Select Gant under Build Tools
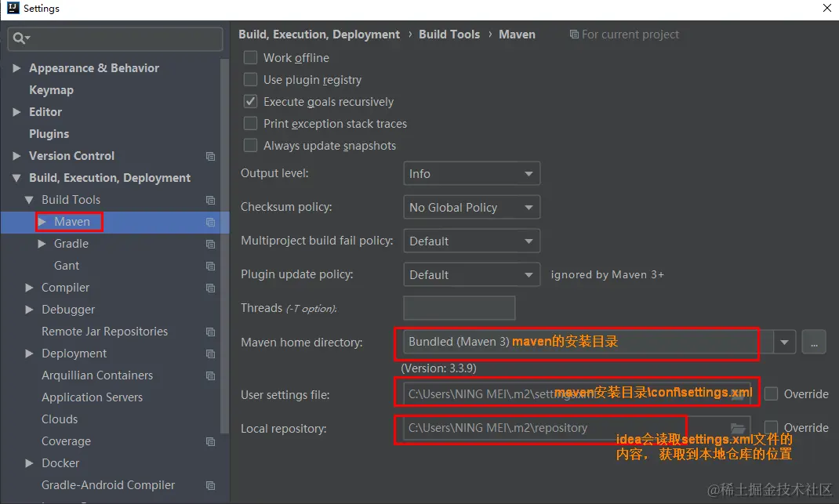839x504 pixels. click(x=67, y=266)
